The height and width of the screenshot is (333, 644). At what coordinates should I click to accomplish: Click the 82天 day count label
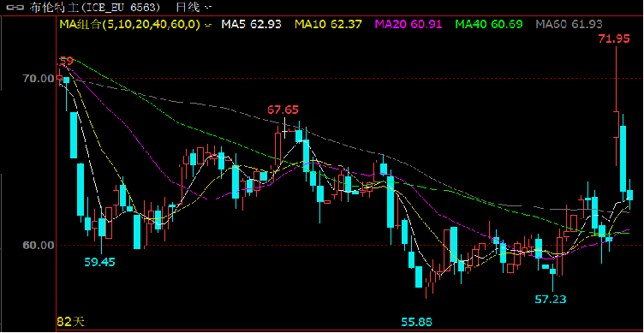tap(70, 322)
